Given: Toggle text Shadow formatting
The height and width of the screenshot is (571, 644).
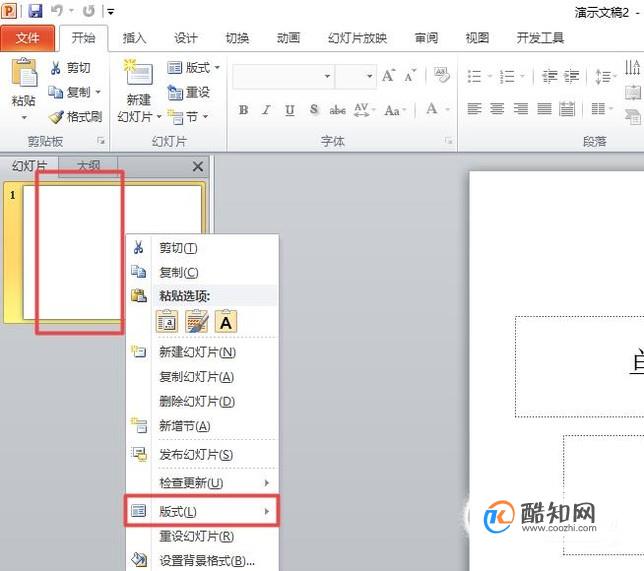Looking at the screenshot, I should (x=314, y=110).
